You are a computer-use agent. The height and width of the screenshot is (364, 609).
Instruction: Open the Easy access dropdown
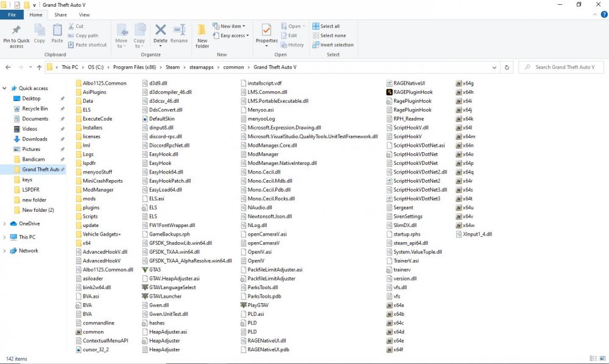coord(231,35)
